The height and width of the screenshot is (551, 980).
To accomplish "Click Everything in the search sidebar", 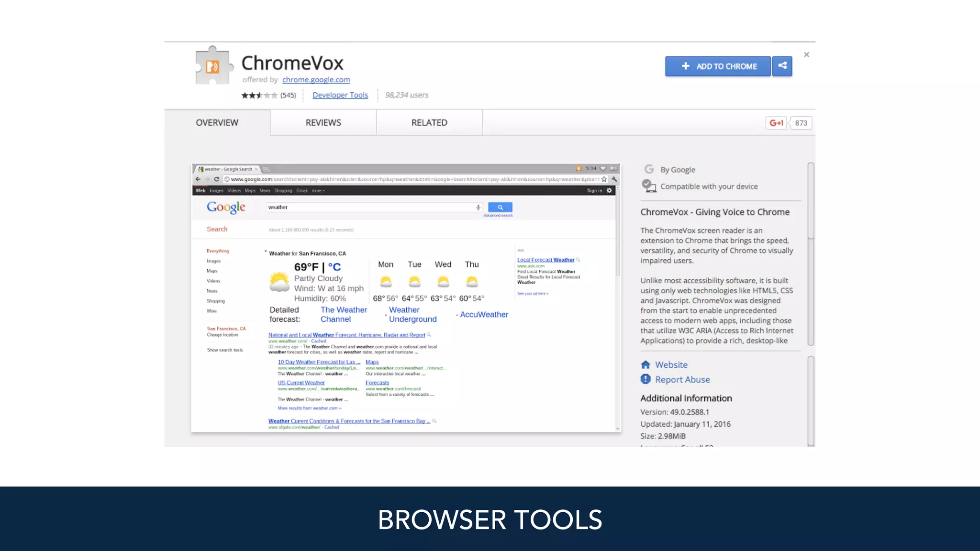I will (218, 251).
